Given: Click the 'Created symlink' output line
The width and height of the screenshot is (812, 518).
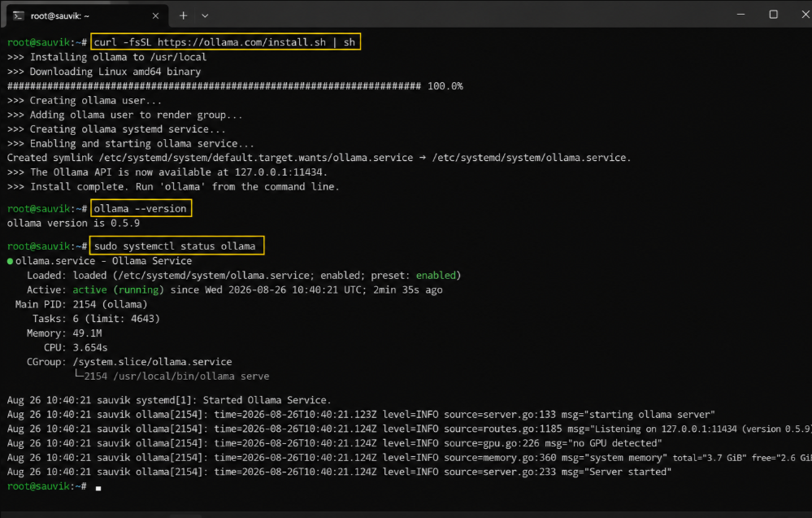Looking at the screenshot, I should (x=319, y=158).
